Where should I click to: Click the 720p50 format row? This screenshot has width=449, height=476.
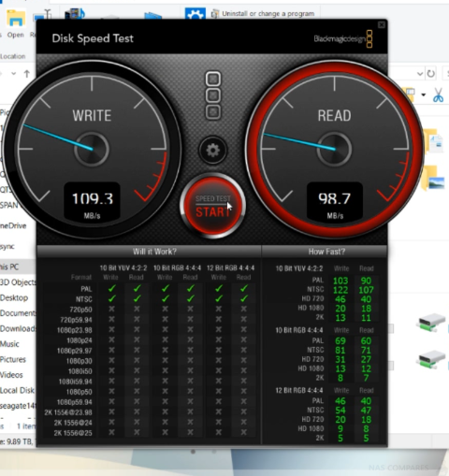pyautogui.click(x=150, y=310)
